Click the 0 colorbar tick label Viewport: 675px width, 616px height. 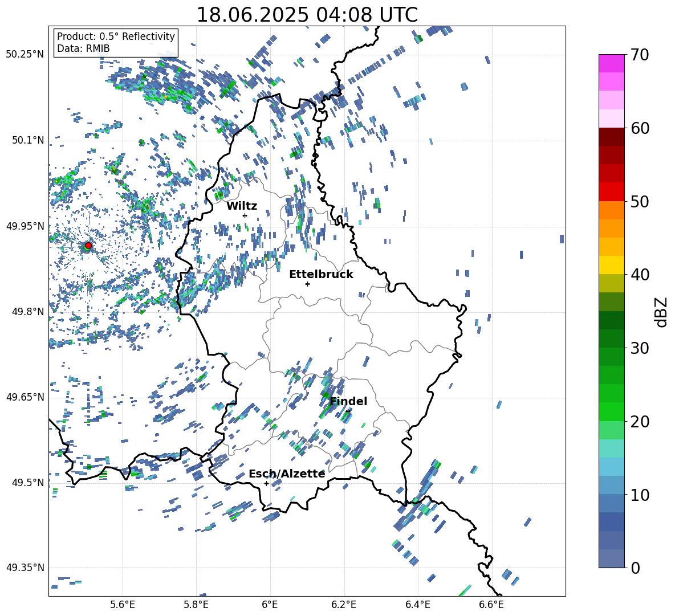point(635,568)
